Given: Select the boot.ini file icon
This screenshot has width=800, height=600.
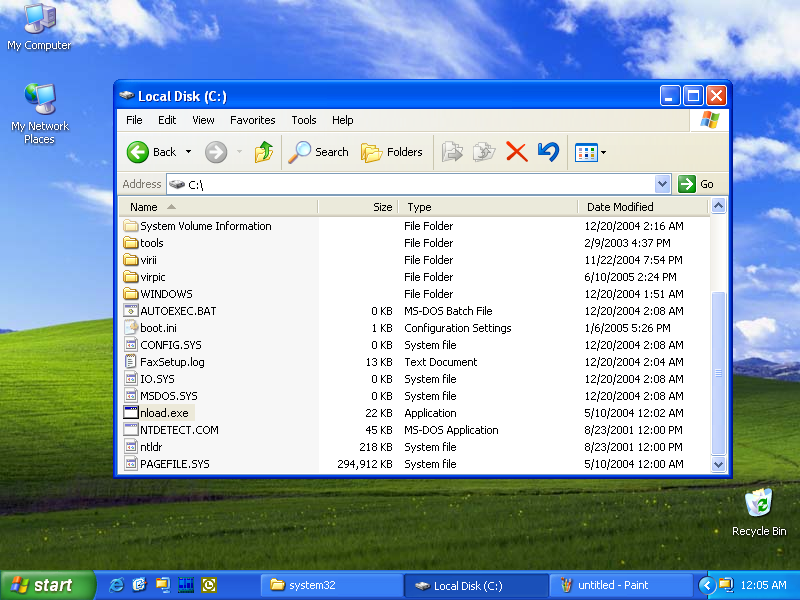Looking at the screenshot, I should tap(131, 328).
